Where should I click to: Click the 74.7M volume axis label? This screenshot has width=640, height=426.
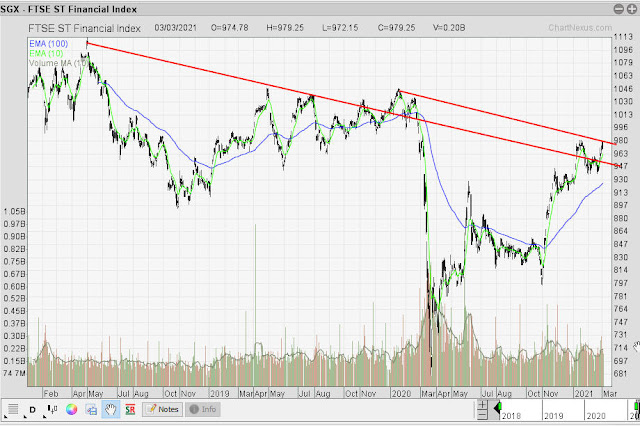14,373
